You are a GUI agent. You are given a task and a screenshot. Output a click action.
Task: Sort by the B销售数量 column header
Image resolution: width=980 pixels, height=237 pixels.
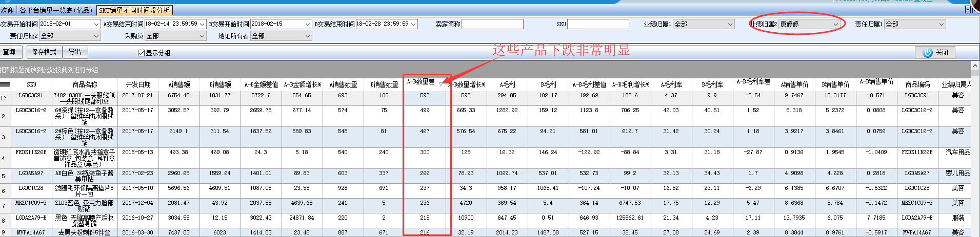tap(384, 84)
